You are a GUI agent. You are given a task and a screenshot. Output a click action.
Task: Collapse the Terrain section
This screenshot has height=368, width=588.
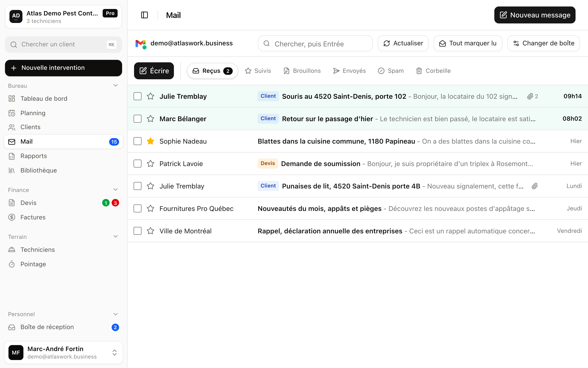[115, 237]
